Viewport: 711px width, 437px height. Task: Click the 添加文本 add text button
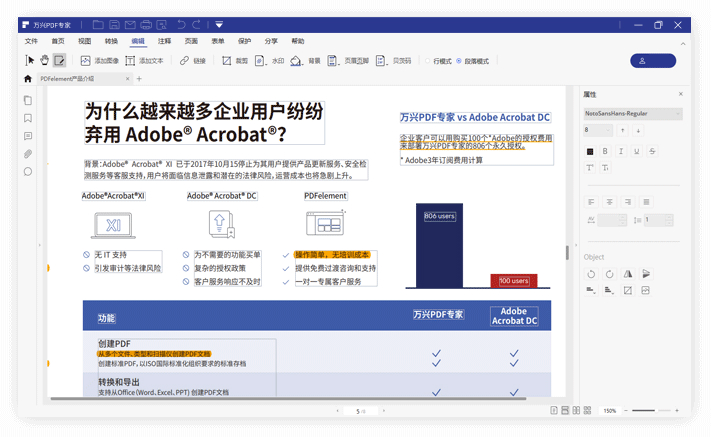(144, 61)
